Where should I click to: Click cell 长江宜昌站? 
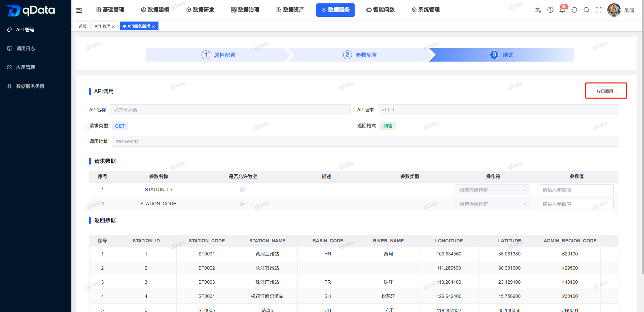[x=267, y=268]
